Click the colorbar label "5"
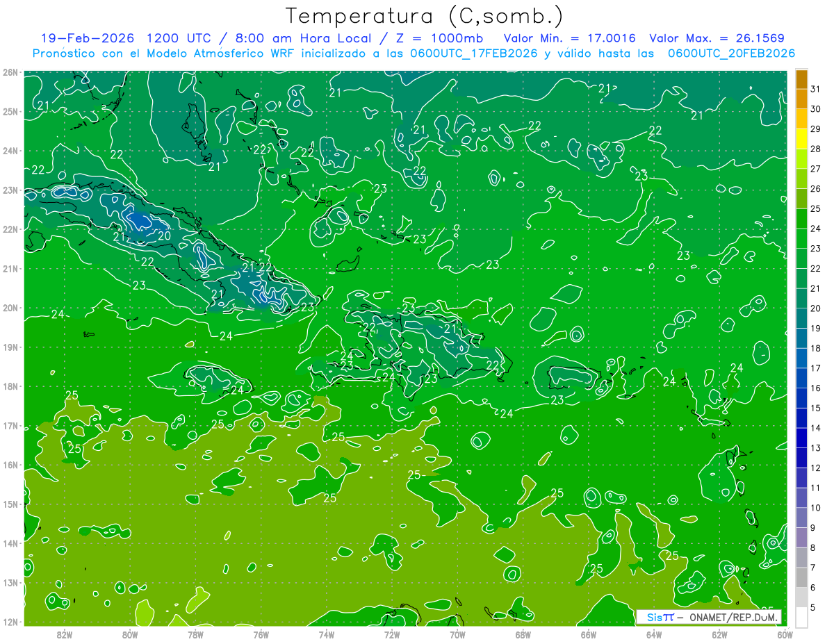The image size is (834, 644). coord(812,608)
